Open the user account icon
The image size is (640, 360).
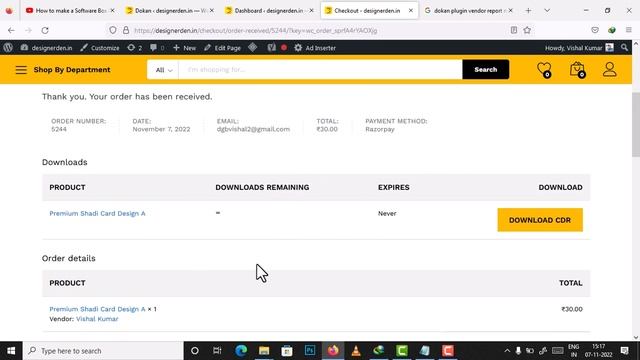[x=609, y=69]
